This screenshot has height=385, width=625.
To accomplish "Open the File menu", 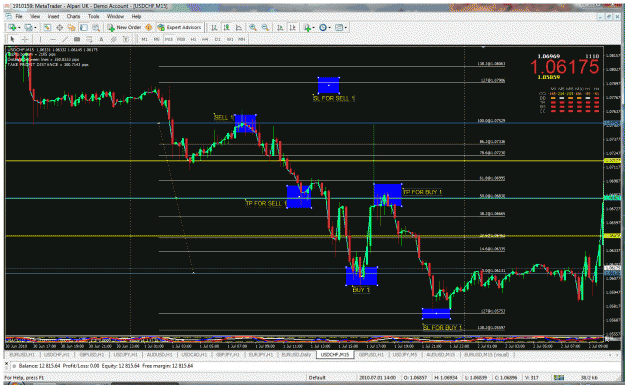I will point(19,16).
